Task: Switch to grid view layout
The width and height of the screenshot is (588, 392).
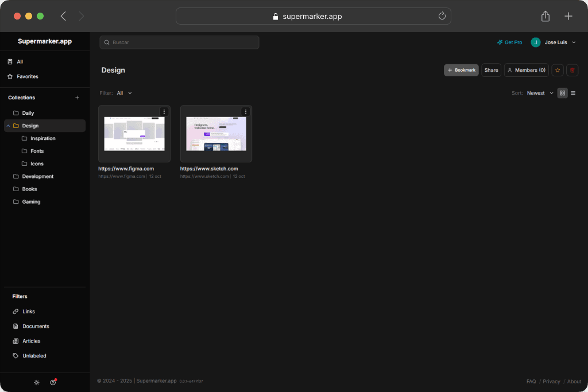Action: coord(563,93)
